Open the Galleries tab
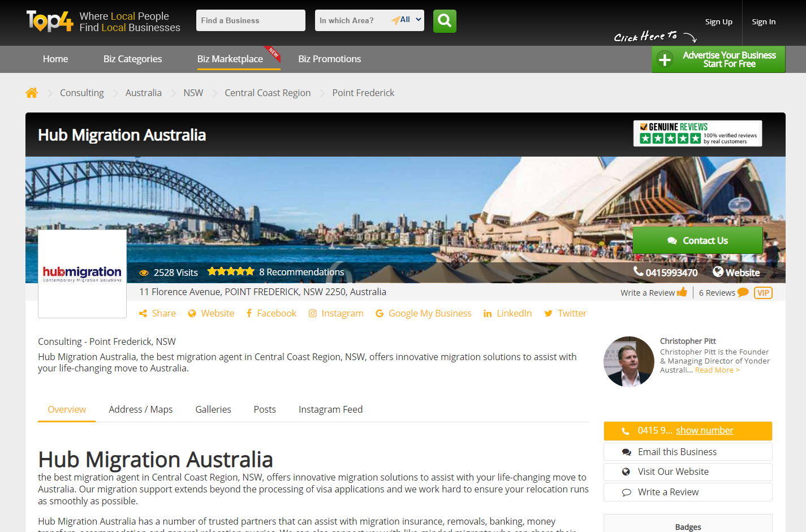 pyautogui.click(x=213, y=409)
